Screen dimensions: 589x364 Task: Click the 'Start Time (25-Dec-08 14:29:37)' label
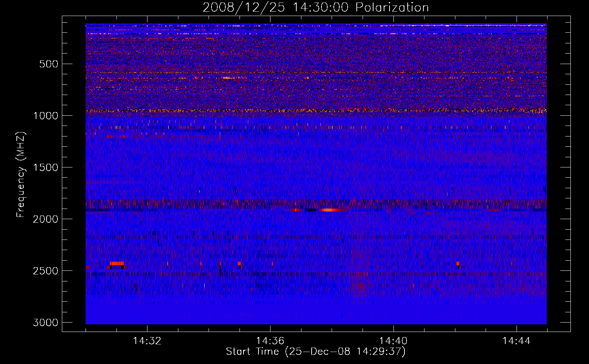pyautogui.click(x=316, y=352)
